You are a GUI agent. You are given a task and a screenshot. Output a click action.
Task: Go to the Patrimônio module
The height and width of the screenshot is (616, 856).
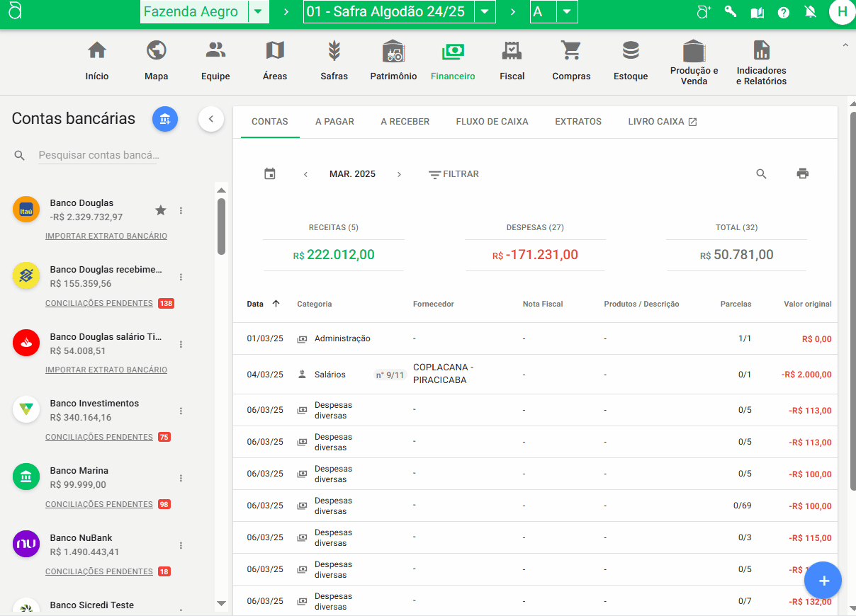click(393, 51)
